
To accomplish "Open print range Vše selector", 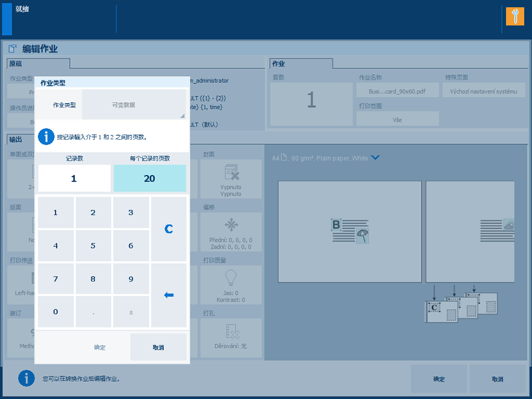I will 397,120.
